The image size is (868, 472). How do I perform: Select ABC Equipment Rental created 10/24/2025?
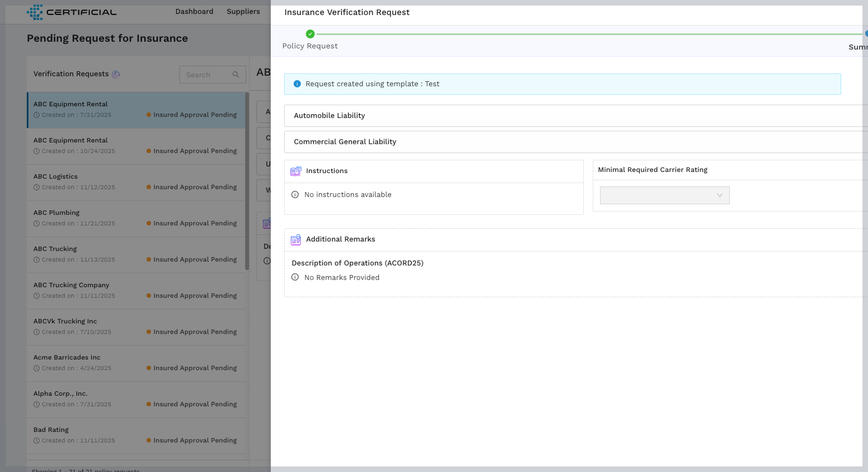136,146
